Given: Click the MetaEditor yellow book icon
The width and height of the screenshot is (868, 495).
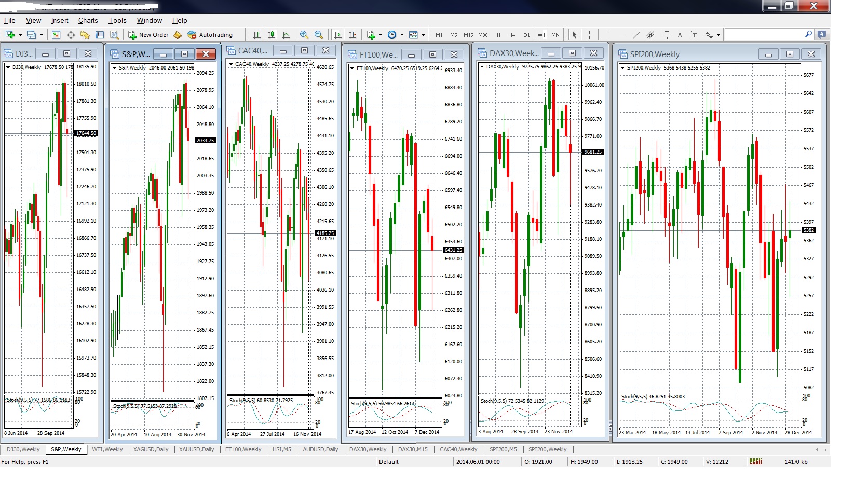Looking at the screenshot, I should (178, 35).
